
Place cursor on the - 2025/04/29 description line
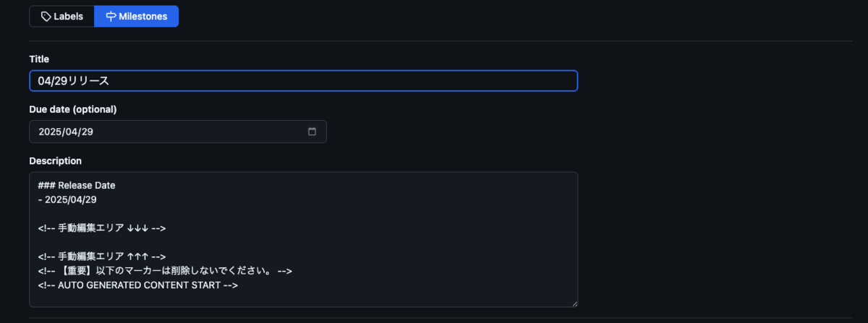tap(67, 199)
